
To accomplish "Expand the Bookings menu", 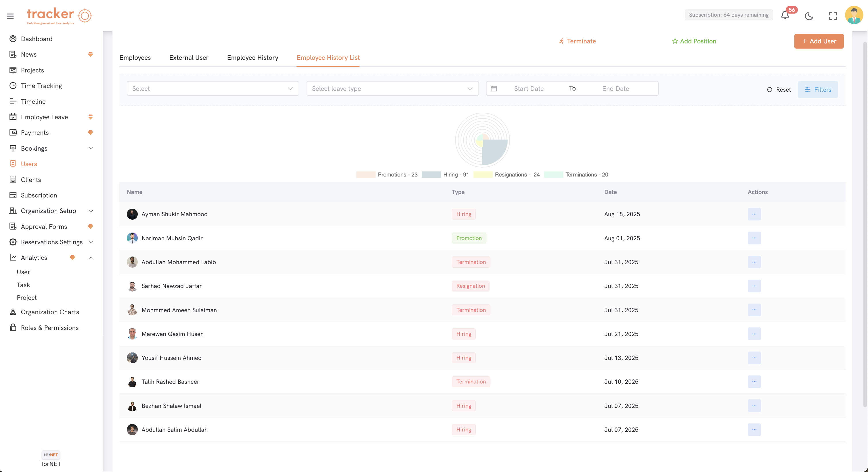I will coord(34,148).
